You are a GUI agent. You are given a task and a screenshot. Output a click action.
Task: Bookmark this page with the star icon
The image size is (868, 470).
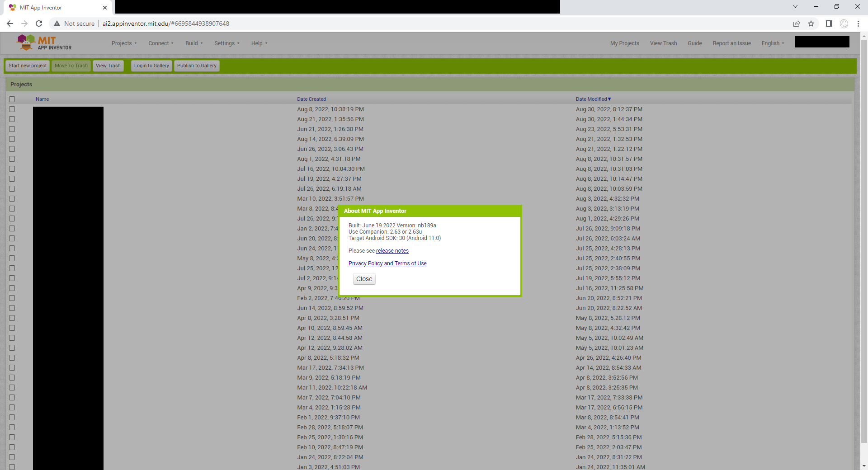(x=811, y=23)
